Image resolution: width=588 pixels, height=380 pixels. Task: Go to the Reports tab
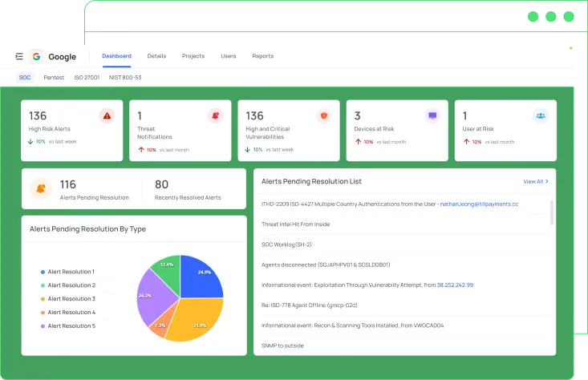(x=262, y=56)
